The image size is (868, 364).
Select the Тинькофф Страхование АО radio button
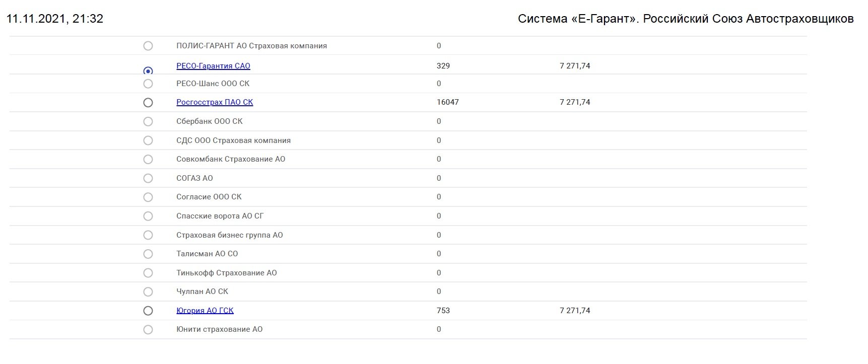tap(148, 273)
